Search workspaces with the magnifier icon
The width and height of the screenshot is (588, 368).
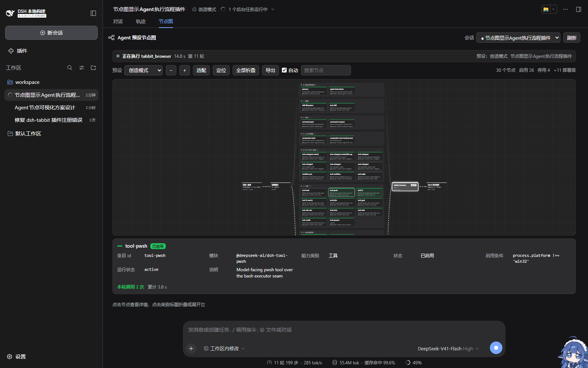click(70, 68)
